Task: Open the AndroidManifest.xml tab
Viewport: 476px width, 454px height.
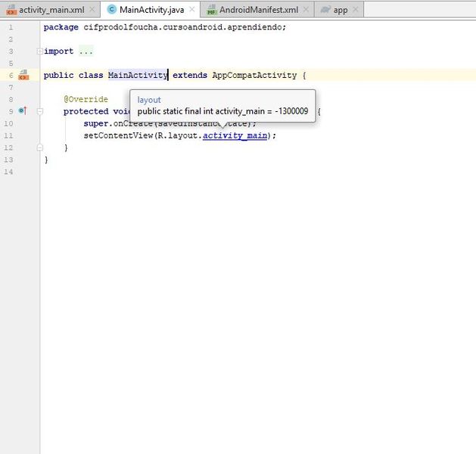Action: coord(259,10)
